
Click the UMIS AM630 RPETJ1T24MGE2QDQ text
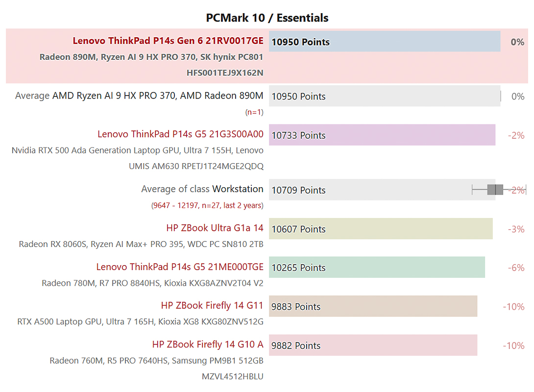(196, 166)
